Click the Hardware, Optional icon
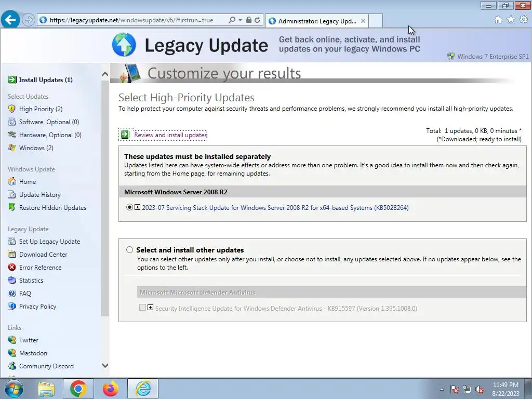Image resolution: width=532 pixels, height=399 pixels. 12,135
